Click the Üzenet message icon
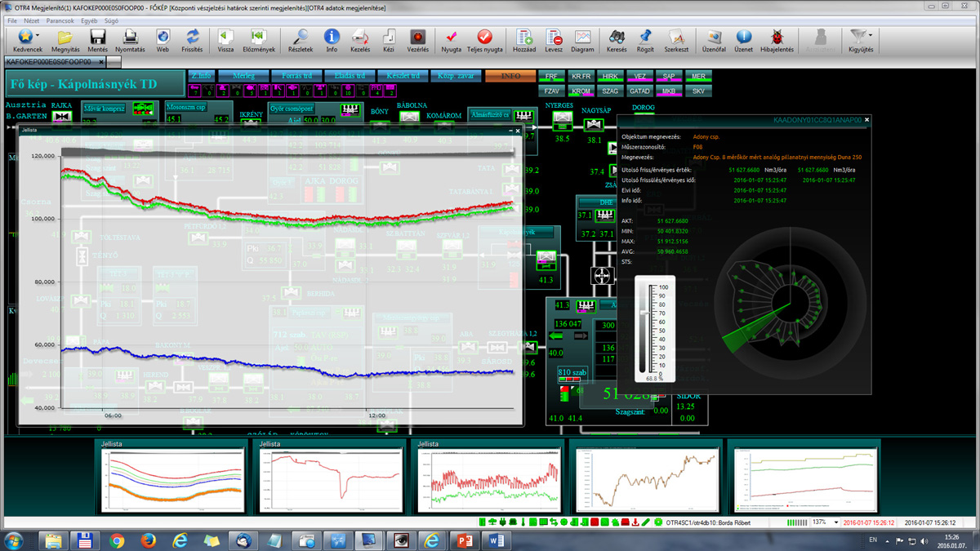Image resolution: width=980 pixels, height=551 pixels. pos(743,40)
